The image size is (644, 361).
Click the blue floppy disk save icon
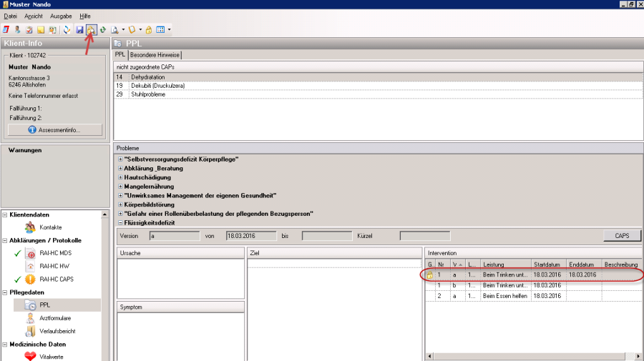[x=79, y=30]
